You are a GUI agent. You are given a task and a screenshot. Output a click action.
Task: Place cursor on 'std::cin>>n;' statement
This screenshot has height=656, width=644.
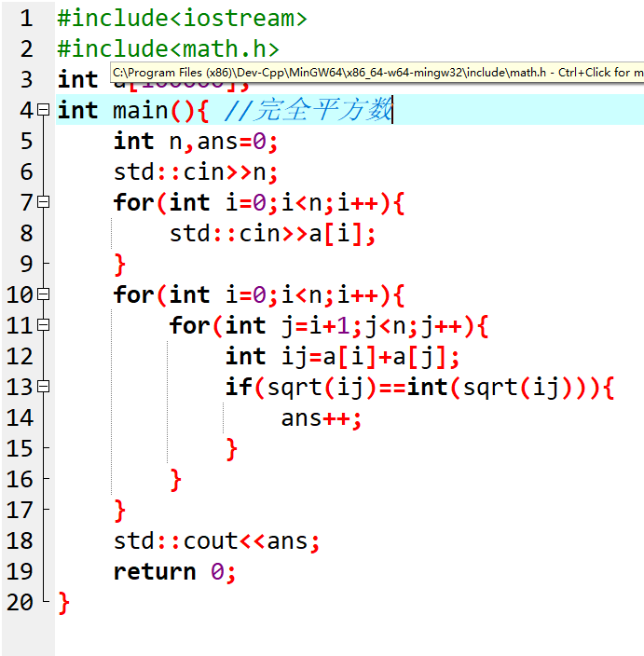pos(196,172)
